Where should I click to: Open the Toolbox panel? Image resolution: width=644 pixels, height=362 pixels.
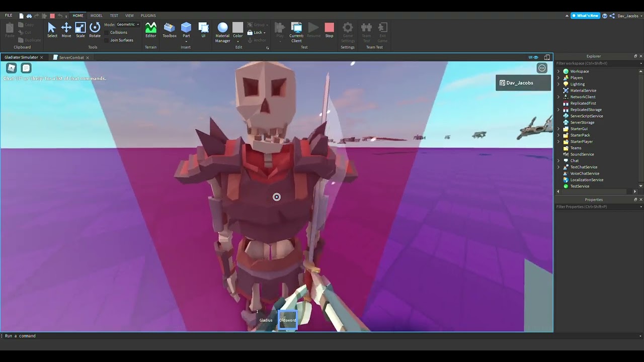(170, 30)
